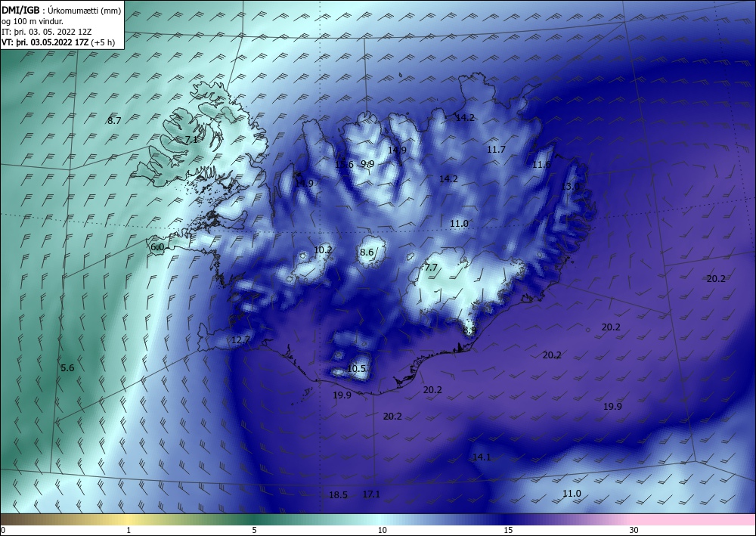Image resolution: width=756 pixels, height=536 pixels.
Task: Click the 8.6 value on Hofsjökull glacier
Action: pos(367,252)
